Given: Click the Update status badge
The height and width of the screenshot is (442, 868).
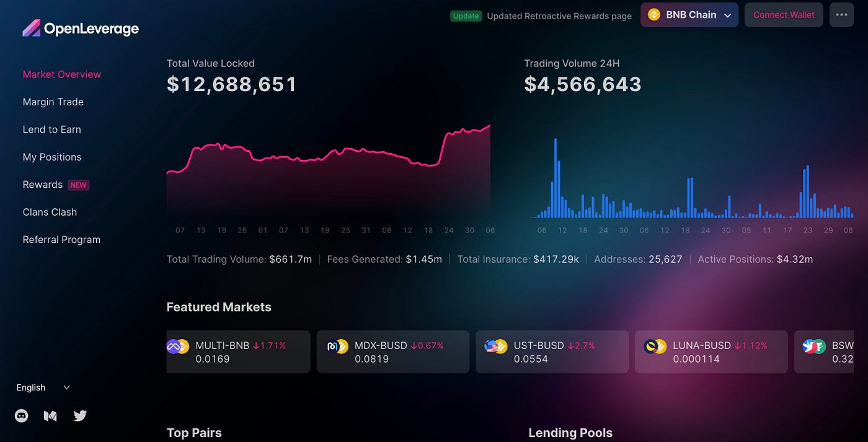Looking at the screenshot, I should [x=466, y=15].
